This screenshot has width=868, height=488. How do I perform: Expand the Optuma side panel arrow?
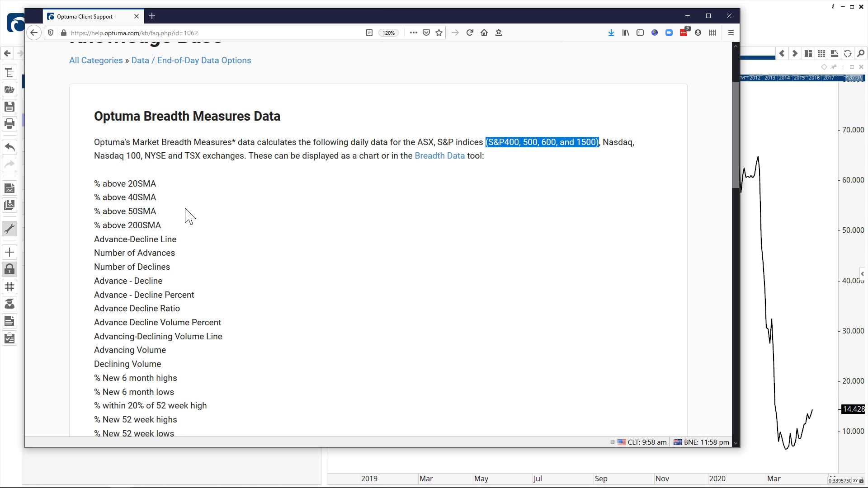tap(862, 274)
